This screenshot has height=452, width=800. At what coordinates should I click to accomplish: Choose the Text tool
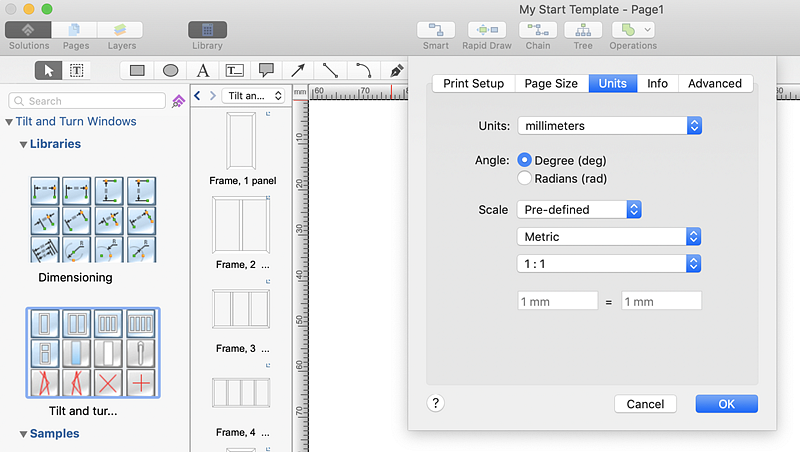point(203,70)
